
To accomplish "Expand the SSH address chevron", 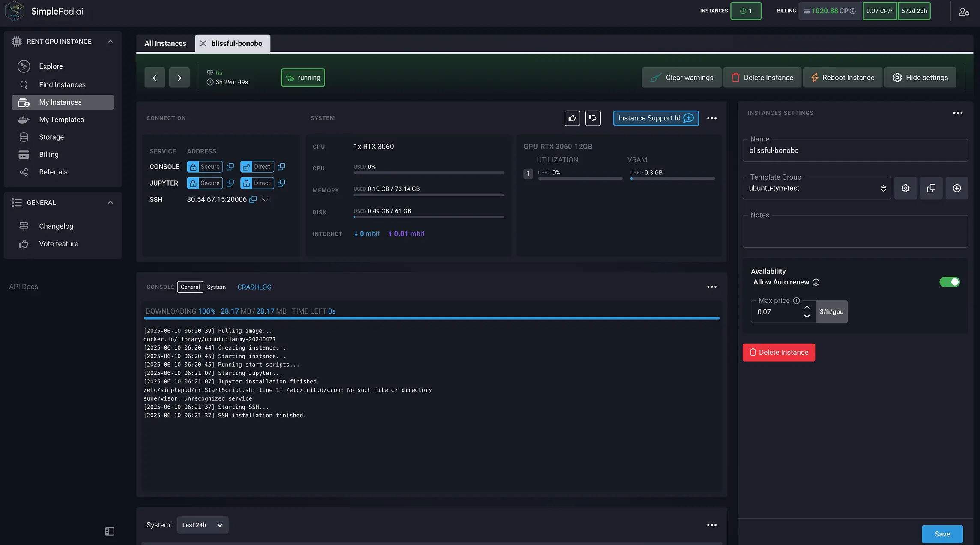I will (x=265, y=200).
